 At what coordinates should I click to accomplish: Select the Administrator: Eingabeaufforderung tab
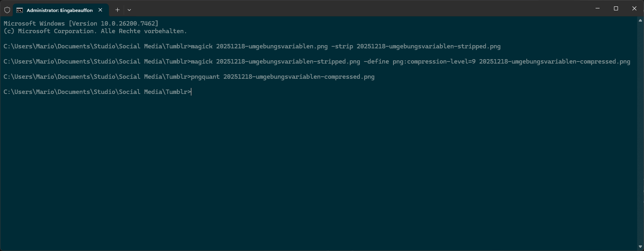[x=59, y=10]
